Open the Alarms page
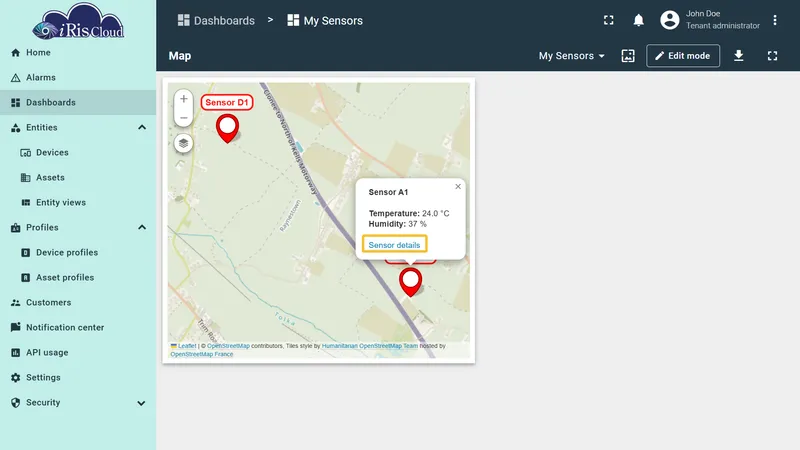Image resolution: width=800 pixels, height=450 pixels. point(78,78)
